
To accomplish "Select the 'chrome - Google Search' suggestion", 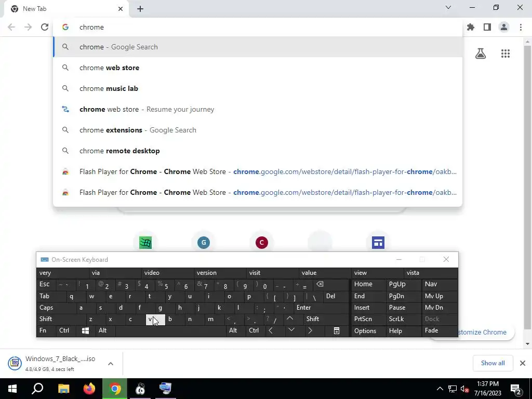I will pyautogui.click(x=258, y=47).
